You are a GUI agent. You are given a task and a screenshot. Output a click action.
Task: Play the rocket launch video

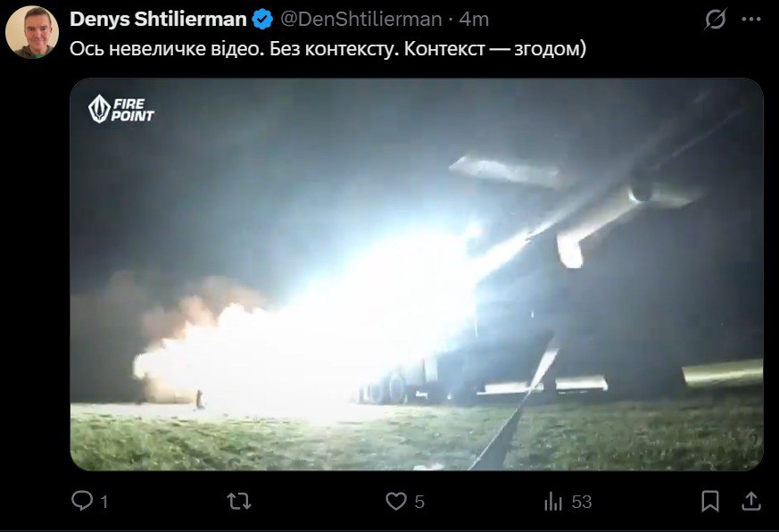pyautogui.click(x=417, y=274)
